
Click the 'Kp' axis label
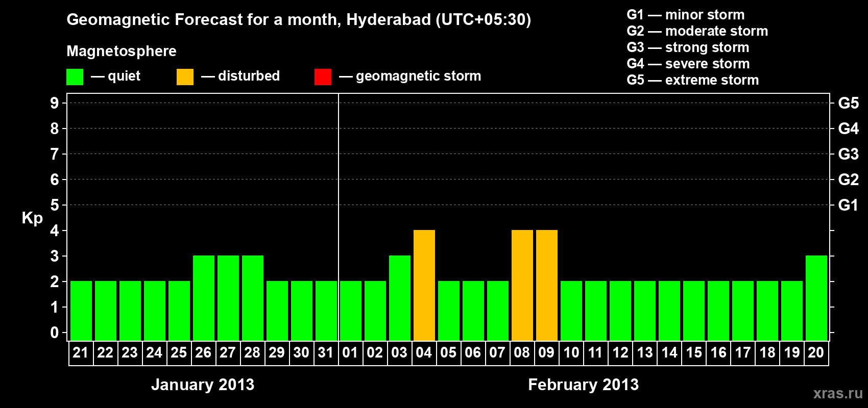tap(32, 218)
